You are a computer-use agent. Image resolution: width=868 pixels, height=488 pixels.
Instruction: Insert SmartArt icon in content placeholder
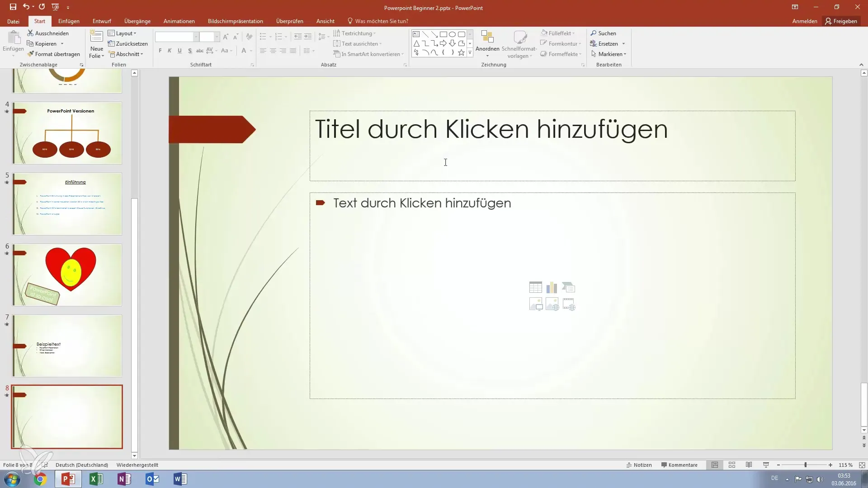click(x=568, y=287)
